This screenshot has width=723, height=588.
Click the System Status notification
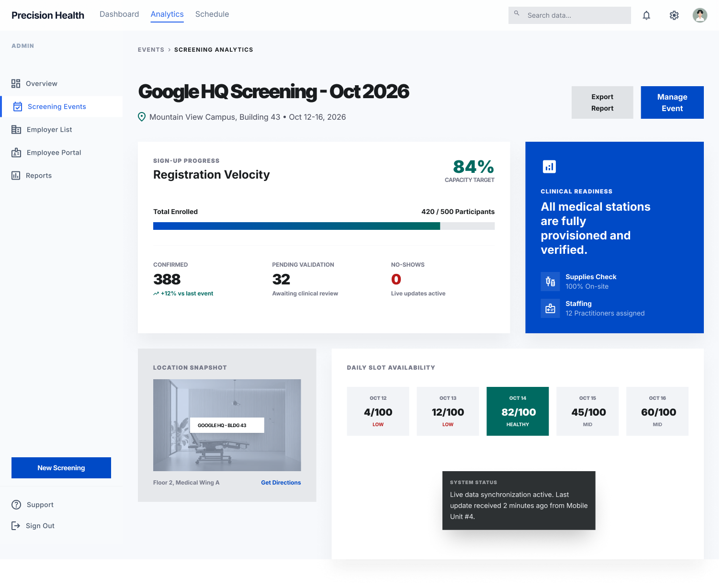click(519, 500)
